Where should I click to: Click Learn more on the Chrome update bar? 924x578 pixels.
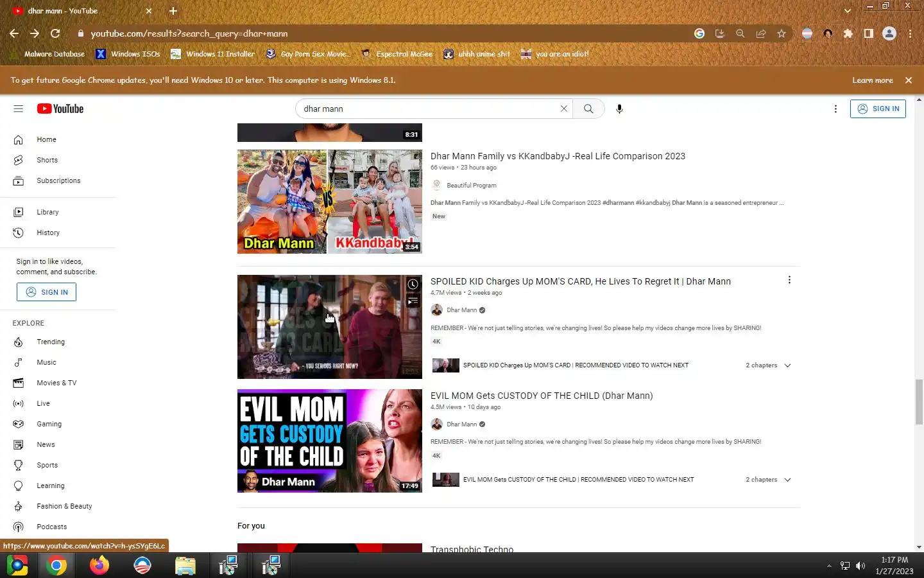pyautogui.click(x=872, y=80)
